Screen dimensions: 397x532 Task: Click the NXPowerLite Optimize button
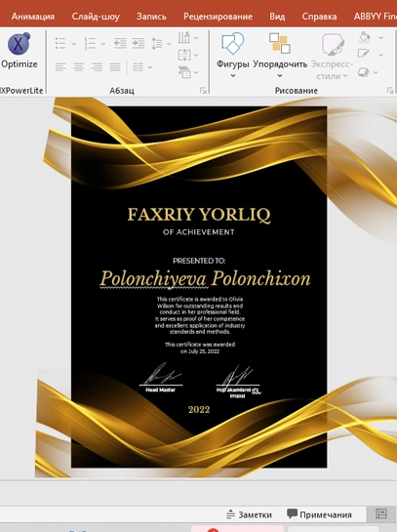(20, 50)
